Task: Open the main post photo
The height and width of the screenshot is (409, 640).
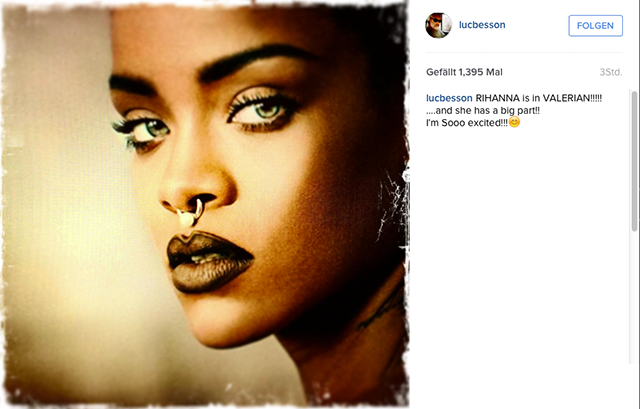Action: point(205,204)
